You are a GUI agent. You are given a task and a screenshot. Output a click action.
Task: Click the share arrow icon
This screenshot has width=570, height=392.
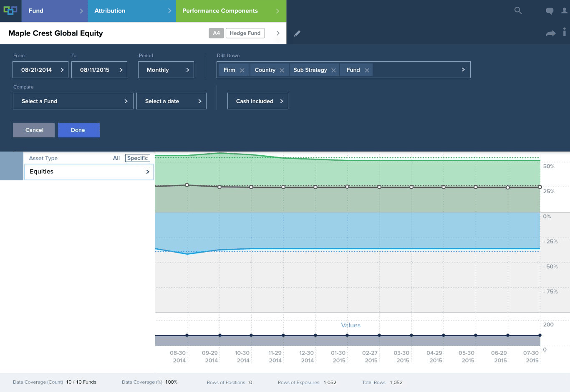point(551,33)
